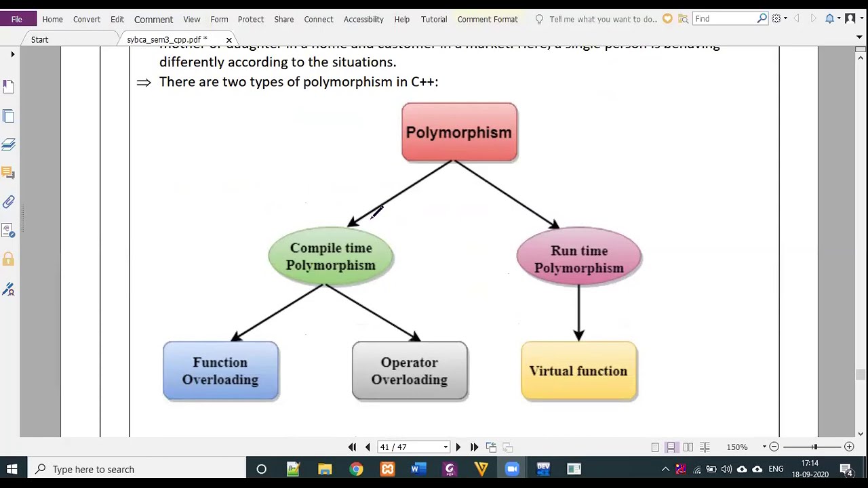Open Microsoft Word from taskbar

[x=418, y=469]
